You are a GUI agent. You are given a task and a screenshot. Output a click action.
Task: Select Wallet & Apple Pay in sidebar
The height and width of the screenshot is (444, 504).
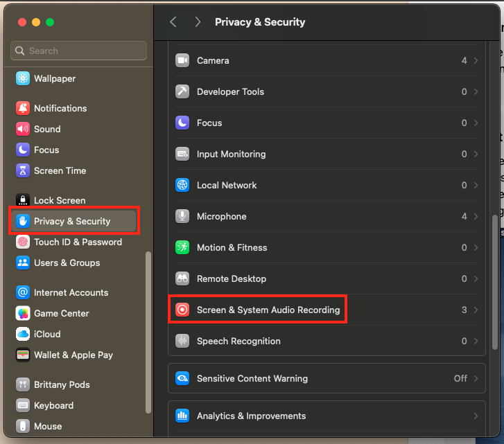(73, 355)
